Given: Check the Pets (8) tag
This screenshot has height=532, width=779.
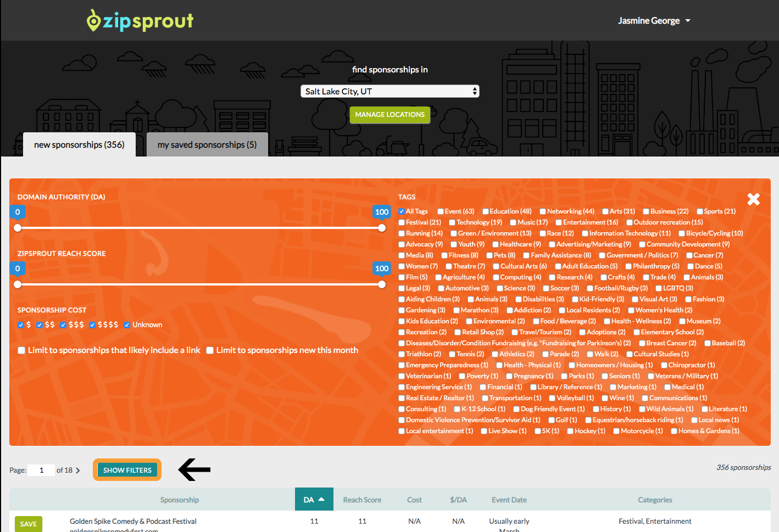Looking at the screenshot, I should (489, 255).
